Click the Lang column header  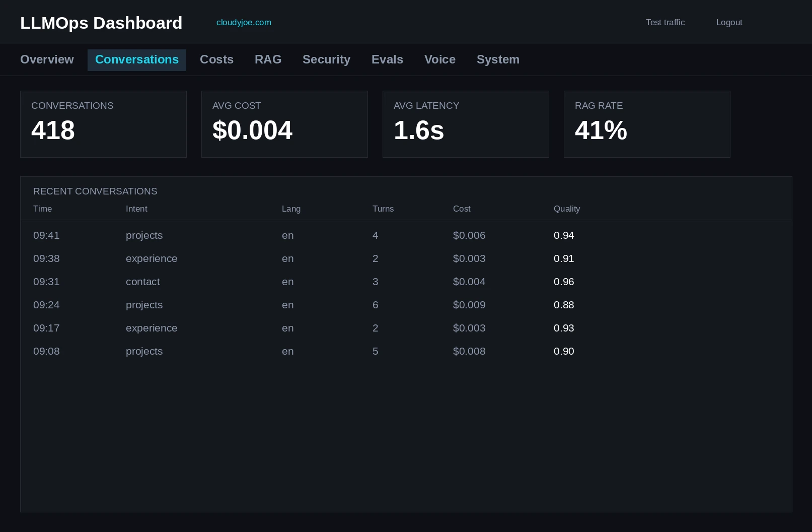(x=291, y=209)
